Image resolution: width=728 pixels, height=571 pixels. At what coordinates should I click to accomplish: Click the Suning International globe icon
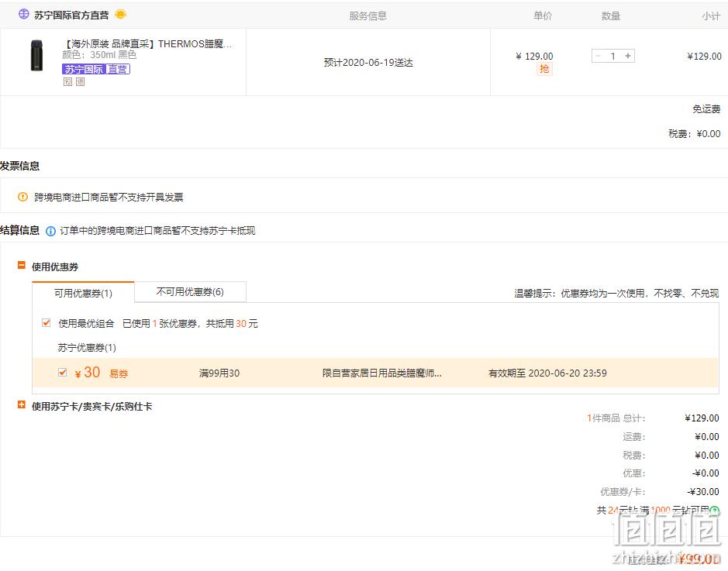pos(24,15)
